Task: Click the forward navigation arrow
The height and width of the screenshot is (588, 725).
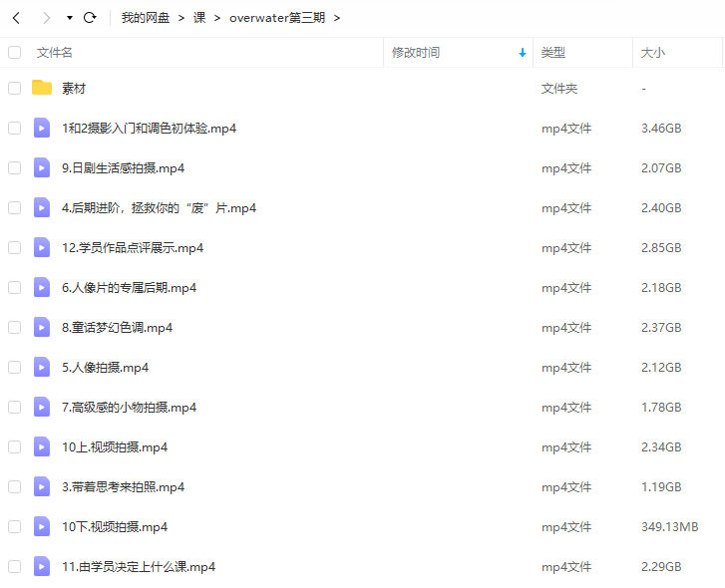Action: pyautogui.click(x=46, y=18)
